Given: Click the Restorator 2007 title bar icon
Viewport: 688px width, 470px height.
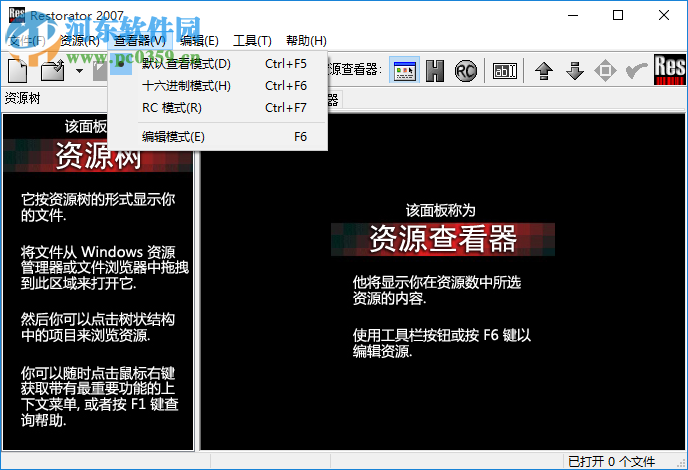Looking at the screenshot, I should (x=17, y=14).
